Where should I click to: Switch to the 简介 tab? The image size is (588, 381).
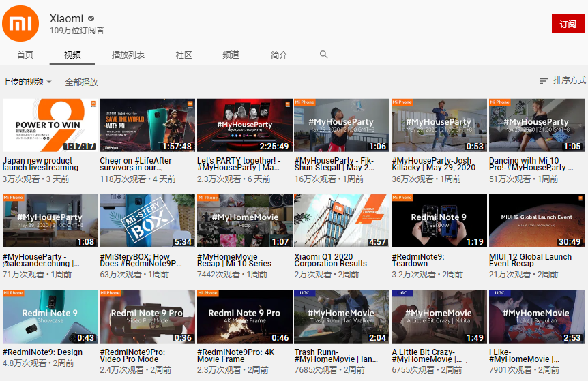point(279,55)
